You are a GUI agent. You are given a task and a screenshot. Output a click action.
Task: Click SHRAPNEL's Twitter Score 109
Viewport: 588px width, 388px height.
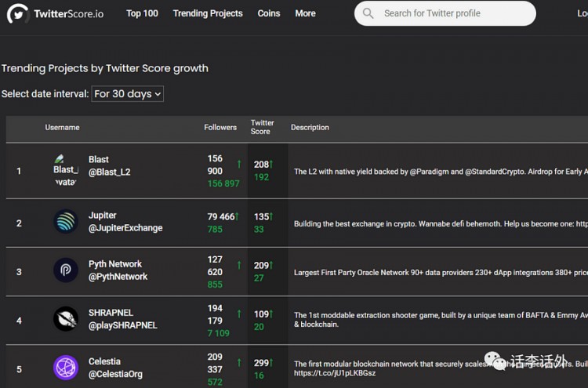tap(261, 314)
